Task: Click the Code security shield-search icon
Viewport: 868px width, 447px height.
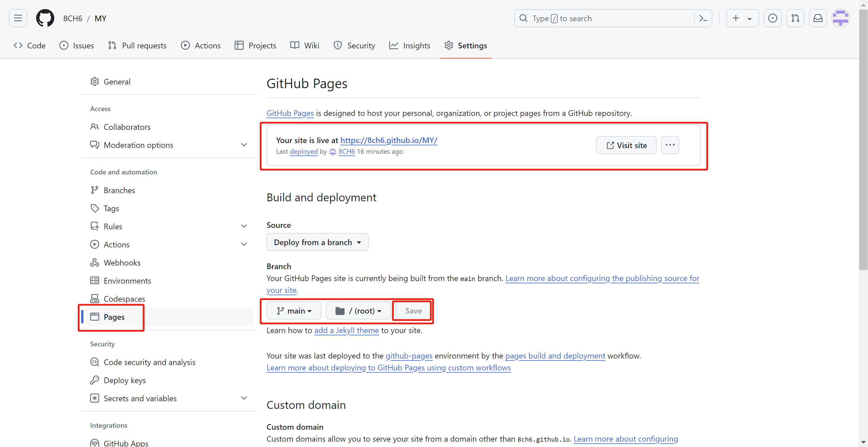Action: (95, 362)
